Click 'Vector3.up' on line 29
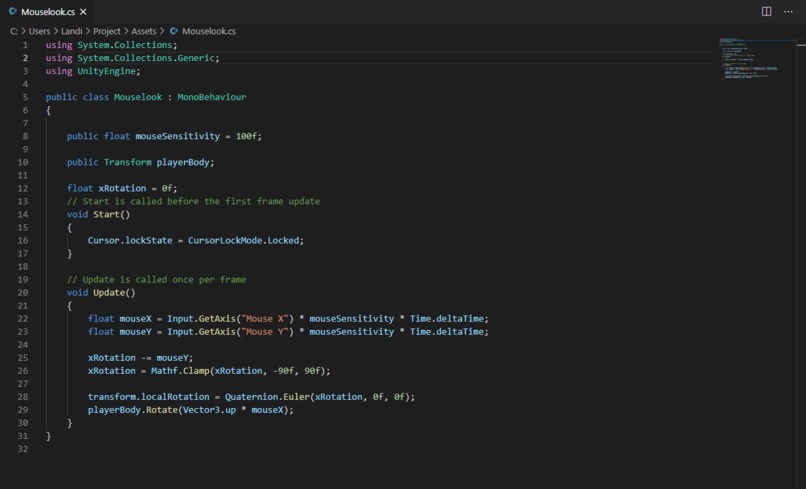 click(x=209, y=410)
